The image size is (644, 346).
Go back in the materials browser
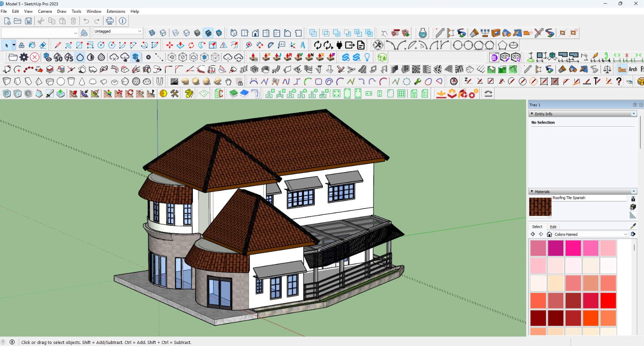pos(533,234)
